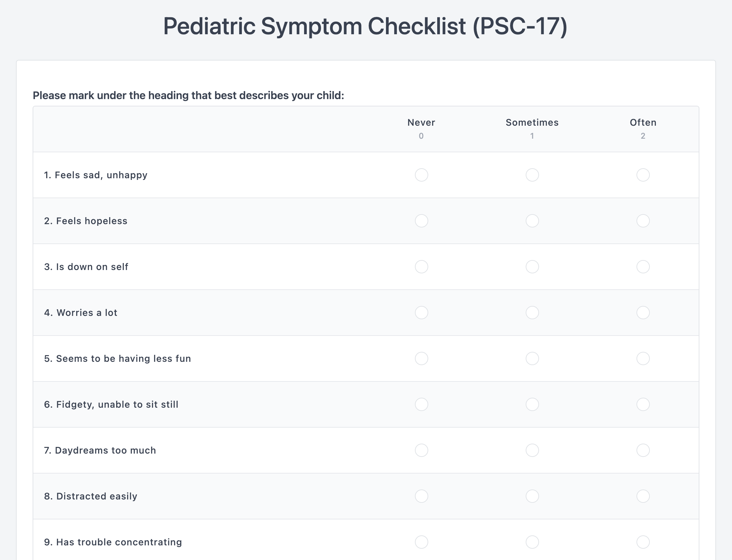
Task: Choose Often for Feels sad, unhappy
Action: pyautogui.click(x=642, y=175)
